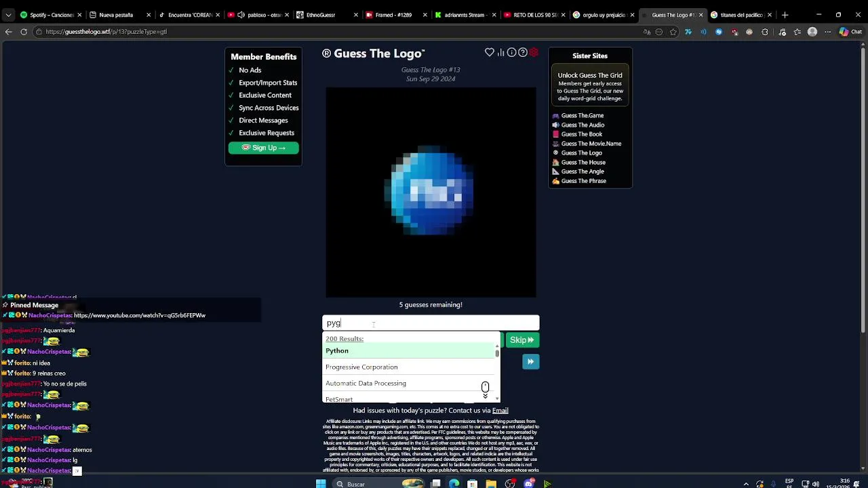
Task: Open Guess The Movie.Name sister site
Action: coord(591,144)
